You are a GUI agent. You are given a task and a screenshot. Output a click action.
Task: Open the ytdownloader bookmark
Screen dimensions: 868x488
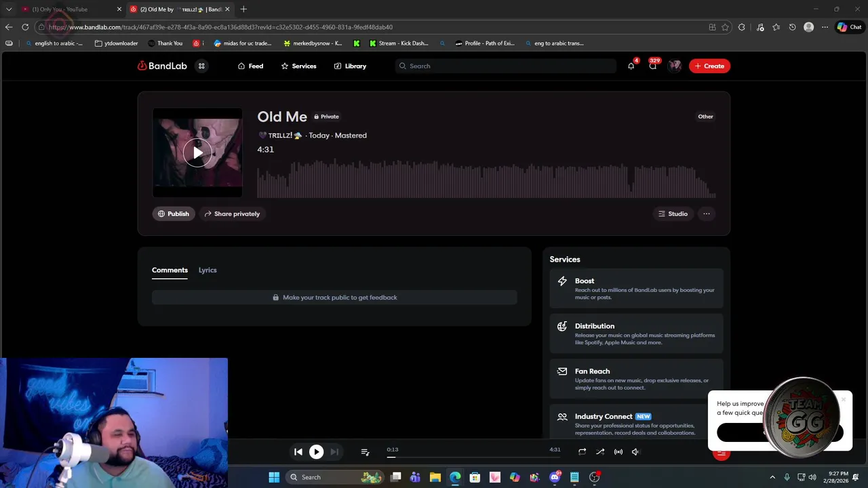pos(116,43)
